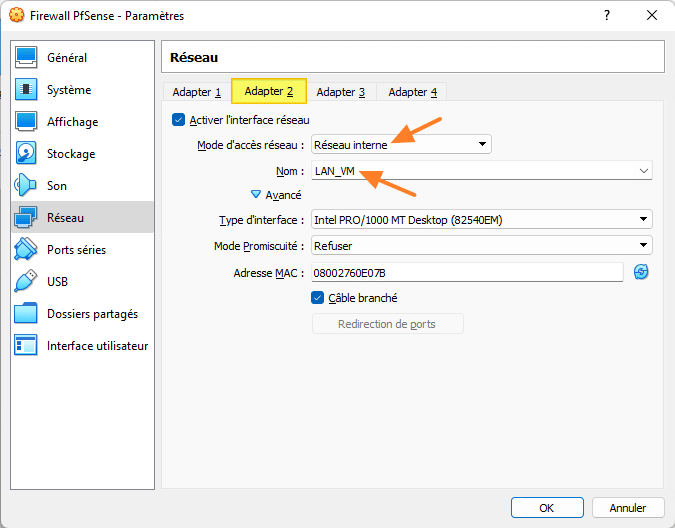Toggle the Activer l'interface réseau checkbox
This screenshot has width=675, height=528.
[179, 120]
